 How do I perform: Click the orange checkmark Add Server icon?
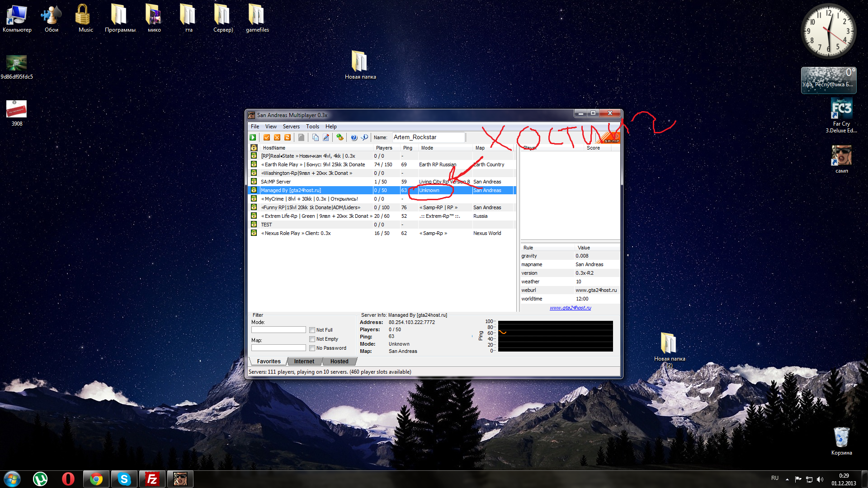tap(267, 137)
